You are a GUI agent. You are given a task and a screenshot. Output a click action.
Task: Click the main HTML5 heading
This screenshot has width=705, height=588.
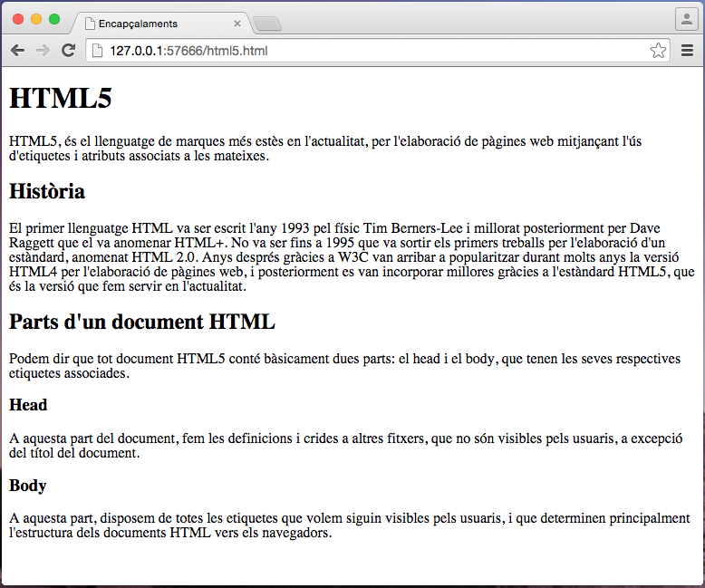tap(61, 98)
